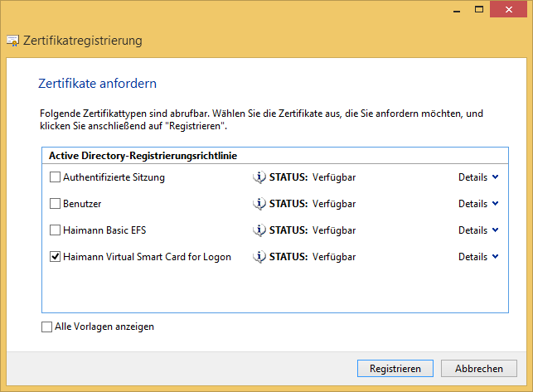Expand Details for Benutzer
The height and width of the screenshot is (392, 533).
click(x=478, y=204)
